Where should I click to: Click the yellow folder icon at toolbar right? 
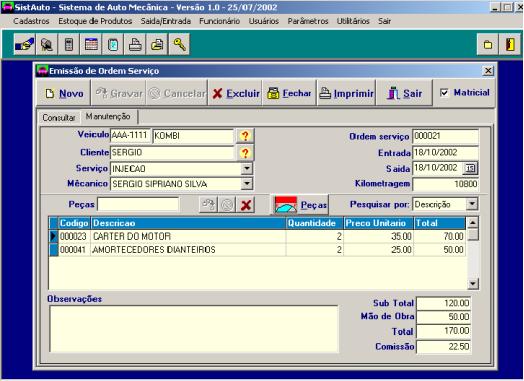point(488,44)
